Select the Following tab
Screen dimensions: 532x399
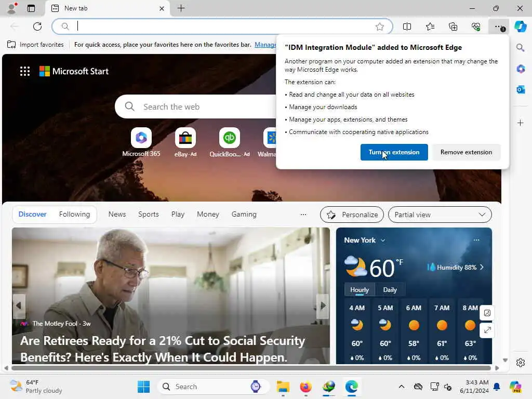pos(75,215)
